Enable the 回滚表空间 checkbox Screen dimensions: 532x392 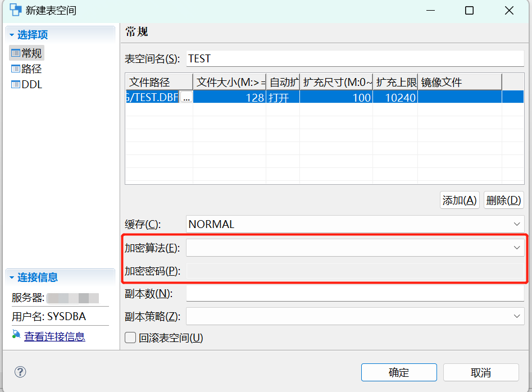130,338
